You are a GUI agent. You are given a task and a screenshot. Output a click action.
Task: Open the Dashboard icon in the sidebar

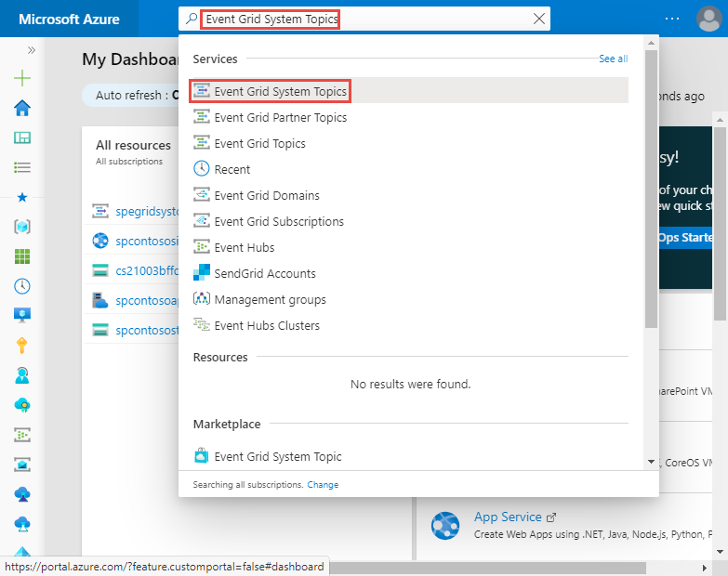click(x=22, y=137)
